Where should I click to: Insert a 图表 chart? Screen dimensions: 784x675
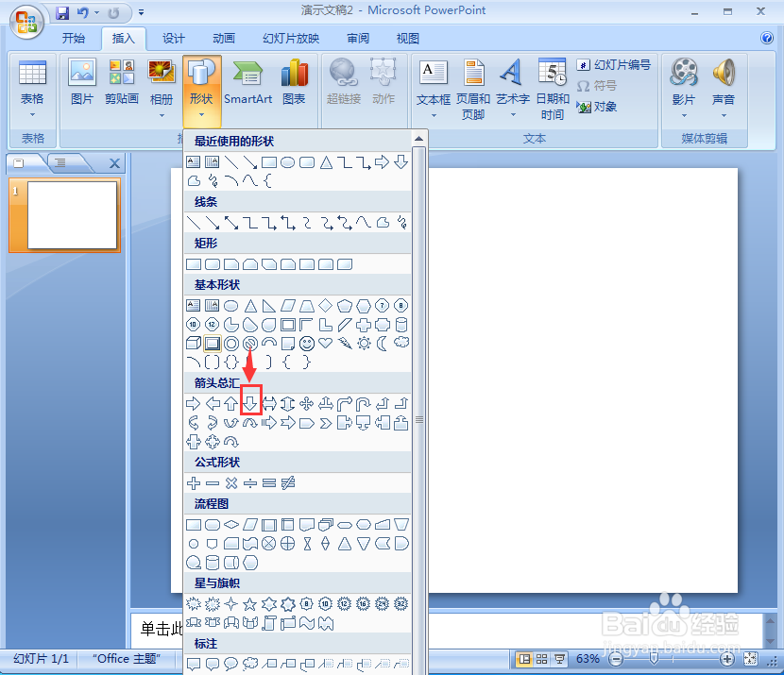294,83
